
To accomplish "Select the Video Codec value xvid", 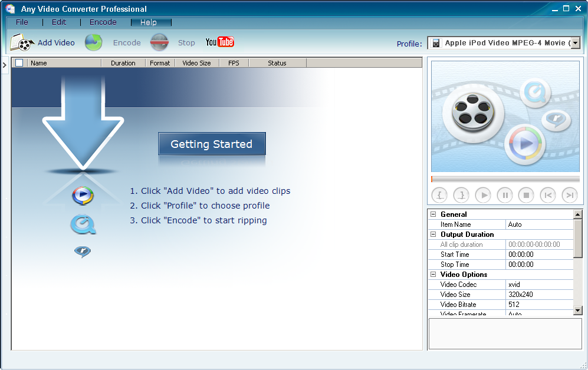I will tap(539, 284).
